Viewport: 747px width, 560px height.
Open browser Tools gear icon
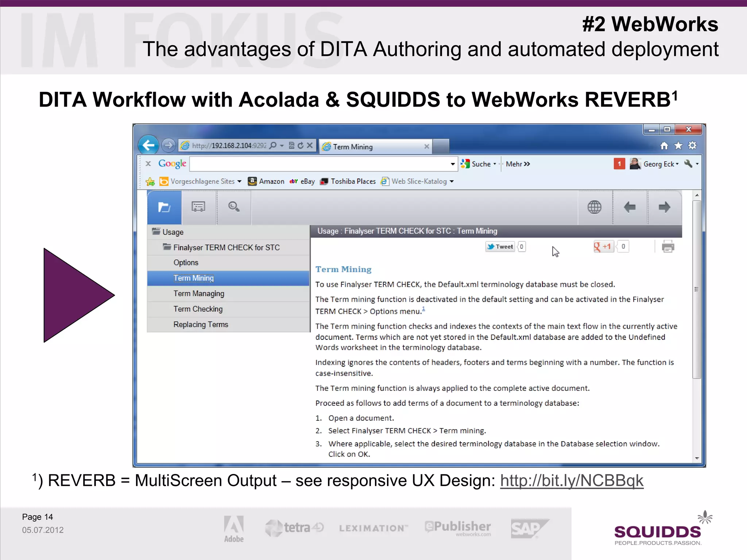pyautogui.click(x=692, y=146)
